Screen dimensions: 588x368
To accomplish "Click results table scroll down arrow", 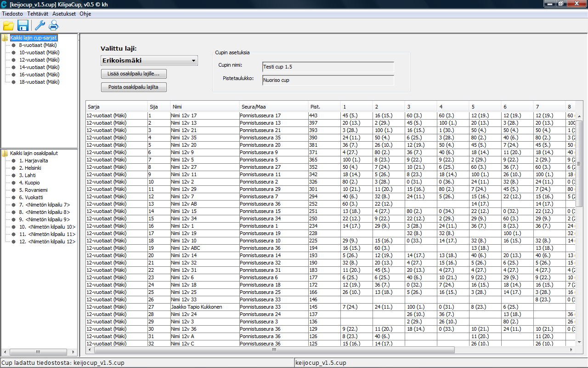I will [x=579, y=343].
